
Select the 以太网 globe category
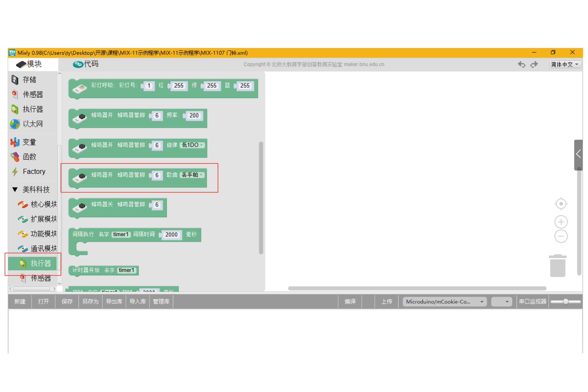coord(32,124)
